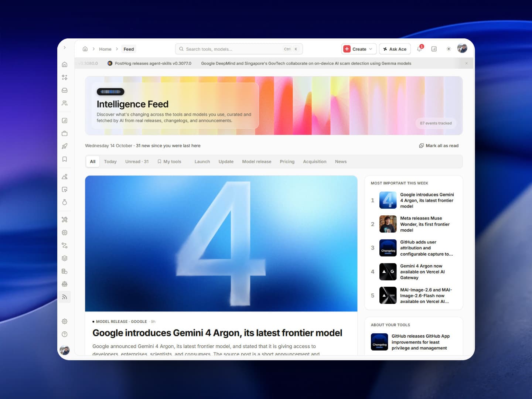This screenshot has width=532, height=399.
Task: Click the item 3 Changelog thumbnail in Most Important
Action: point(388,248)
